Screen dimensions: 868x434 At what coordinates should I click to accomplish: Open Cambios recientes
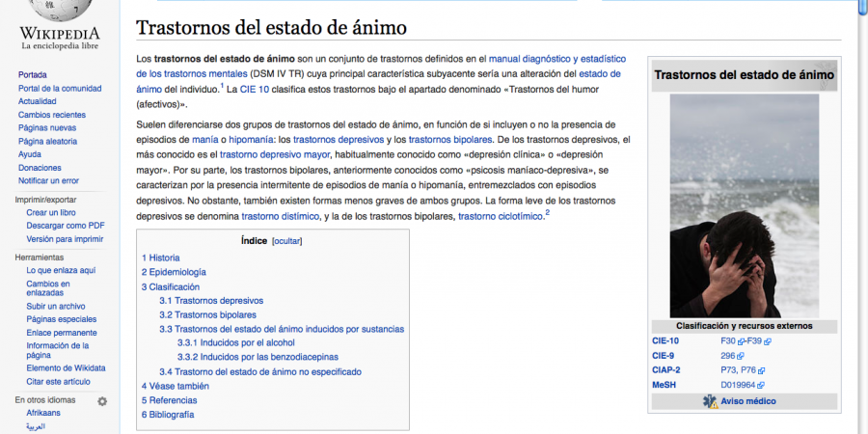[52, 115]
